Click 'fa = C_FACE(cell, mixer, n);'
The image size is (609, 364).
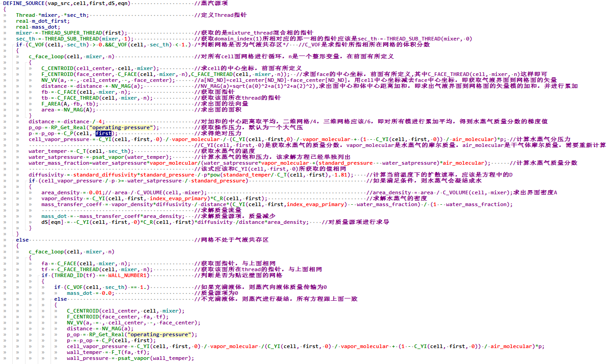coord(86,263)
